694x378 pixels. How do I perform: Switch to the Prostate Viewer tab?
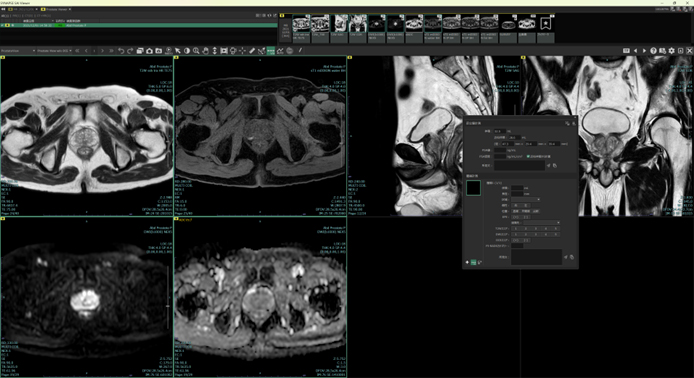[x=56, y=9]
